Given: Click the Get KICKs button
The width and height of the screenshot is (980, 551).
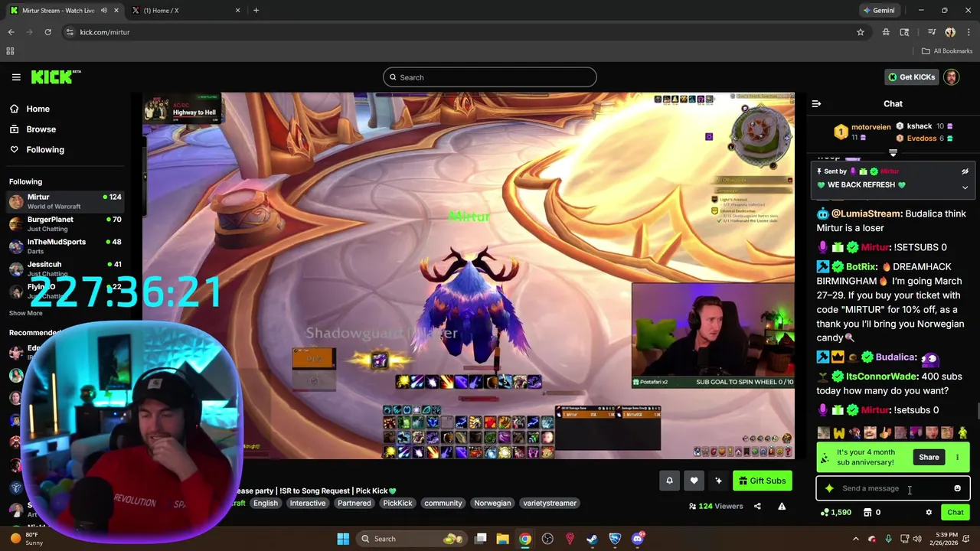Looking at the screenshot, I should [x=911, y=77].
